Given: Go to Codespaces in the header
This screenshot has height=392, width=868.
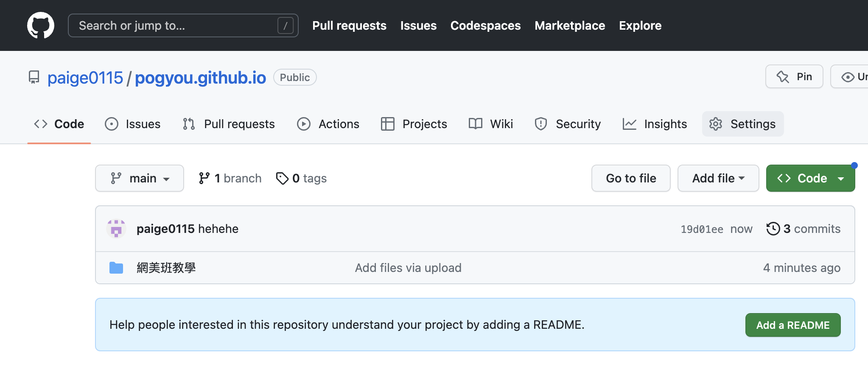Looking at the screenshot, I should pyautogui.click(x=485, y=25).
